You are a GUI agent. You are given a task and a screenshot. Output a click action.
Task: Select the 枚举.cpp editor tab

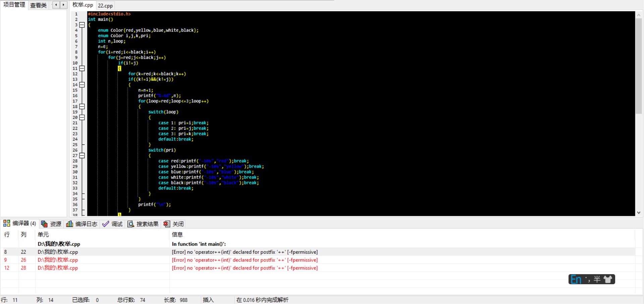(83, 5)
